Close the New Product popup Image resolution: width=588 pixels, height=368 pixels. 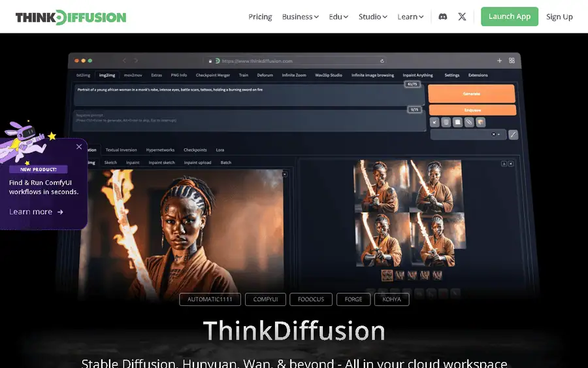pyautogui.click(x=79, y=146)
